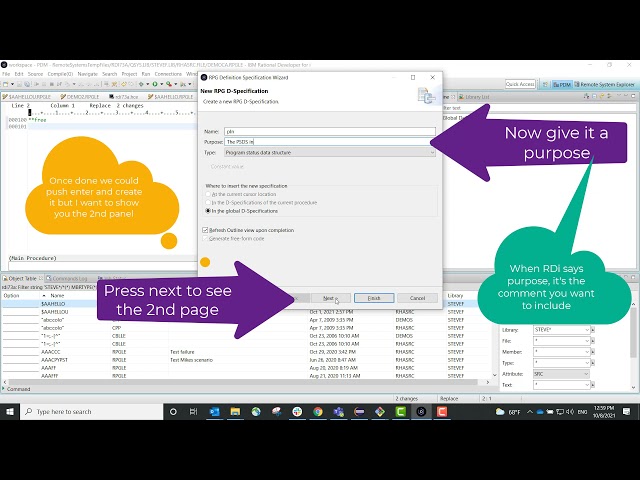Open the Connections menu
The image size is (640, 480).
pos(168,74)
